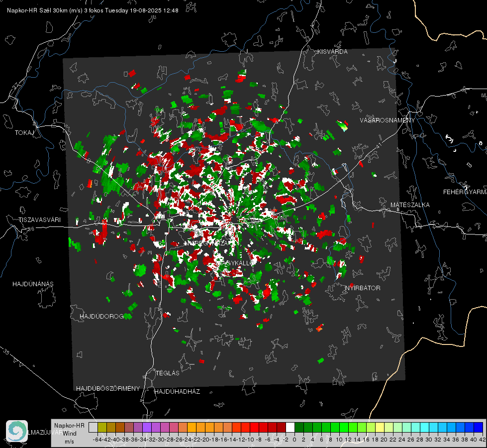The image size is (487, 448).
Task: Click road number 41 label near Vásárosnamény
Action: [x=379, y=145]
